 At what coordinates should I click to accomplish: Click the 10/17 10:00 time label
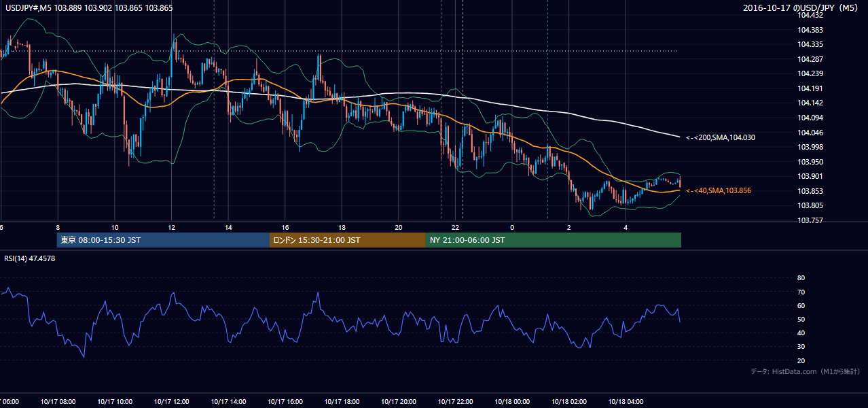coord(115,402)
